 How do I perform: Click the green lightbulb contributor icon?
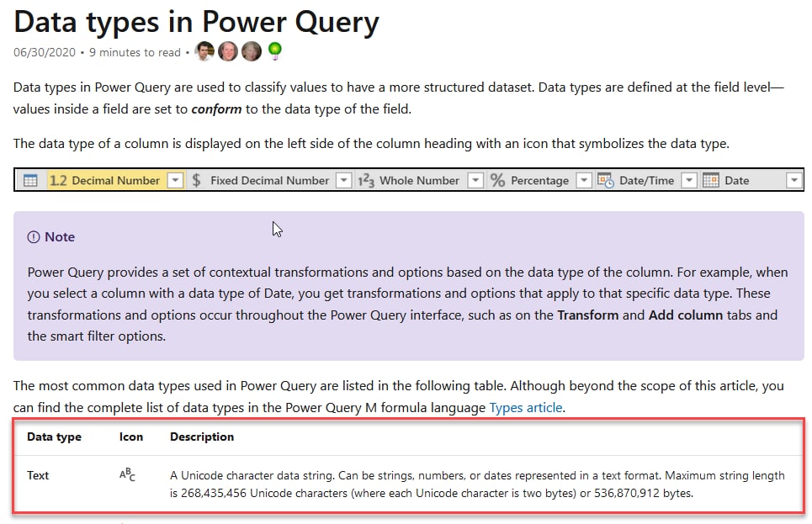[x=275, y=50]
